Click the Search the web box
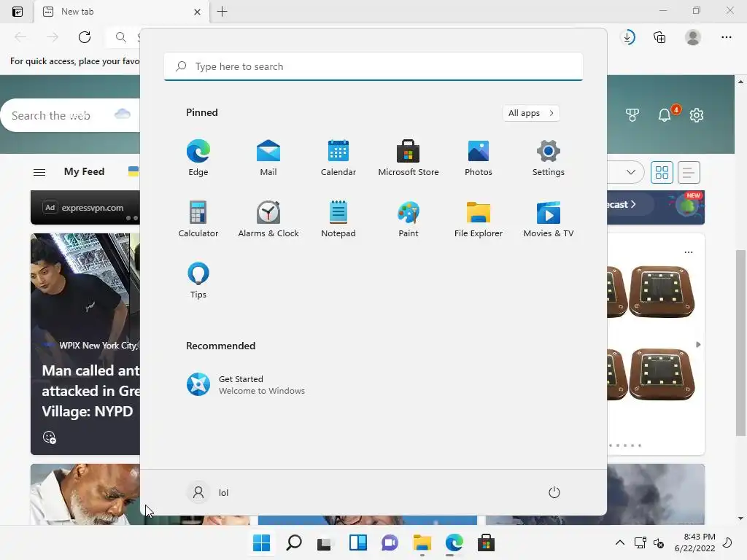Image resolution: width=747 pixels, height=560 pixels. [71, 115]
